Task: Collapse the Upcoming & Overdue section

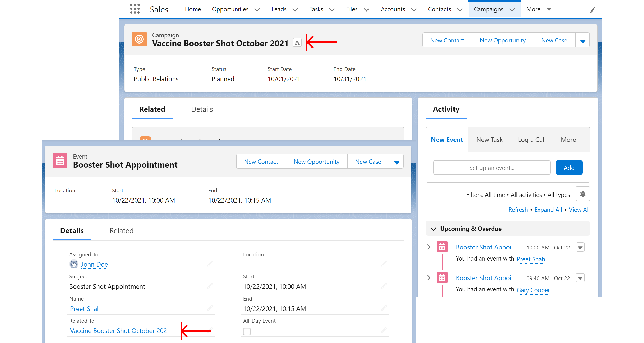Action: click(x=434, y=229)
